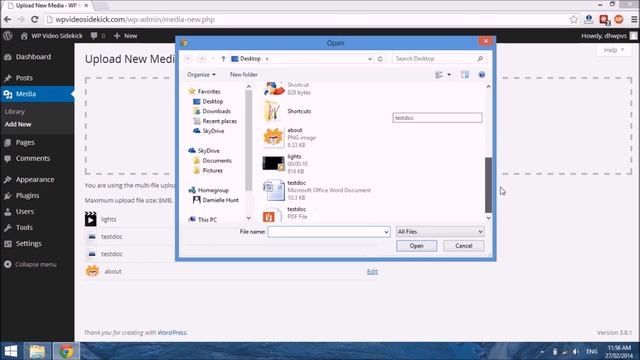Click Add New under Media
The height and width of the screenshot is (360, 640).
[18, 124]
